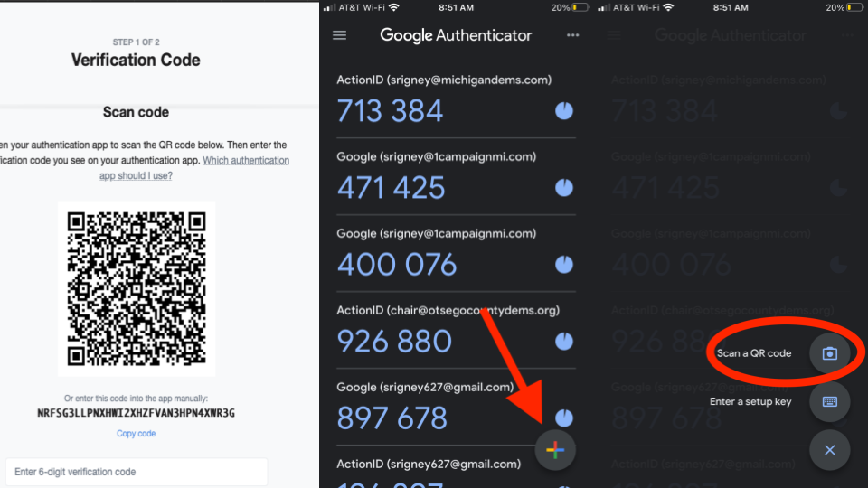
Task: Select the Scan a QR code label
Action: 754,353
